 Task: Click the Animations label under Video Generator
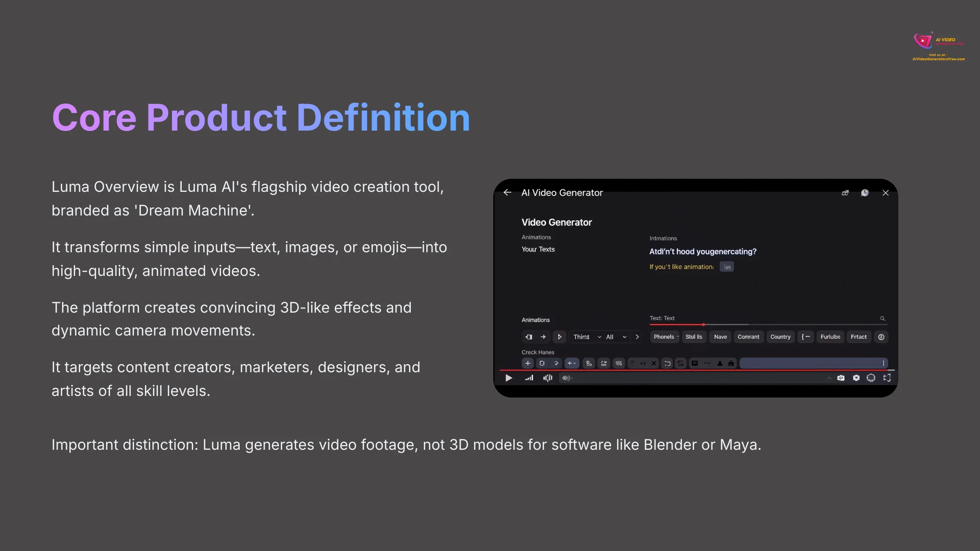click(536, 237)
